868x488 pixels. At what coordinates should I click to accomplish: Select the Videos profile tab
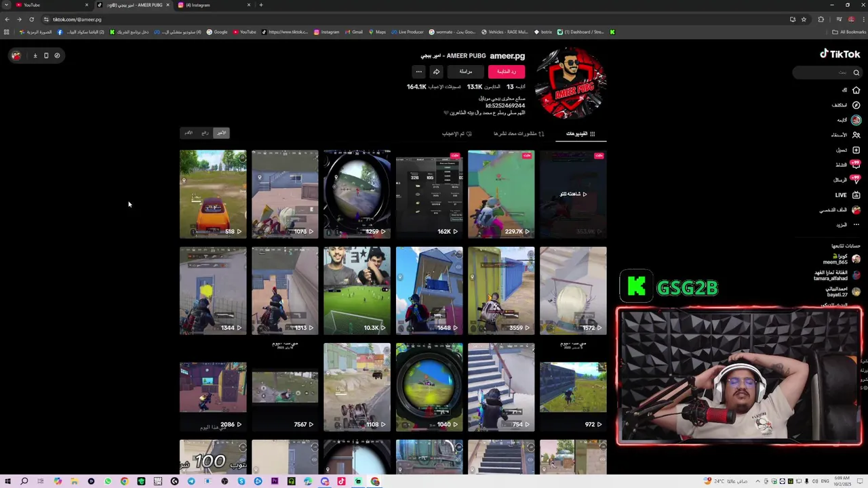tap(580, 134)
